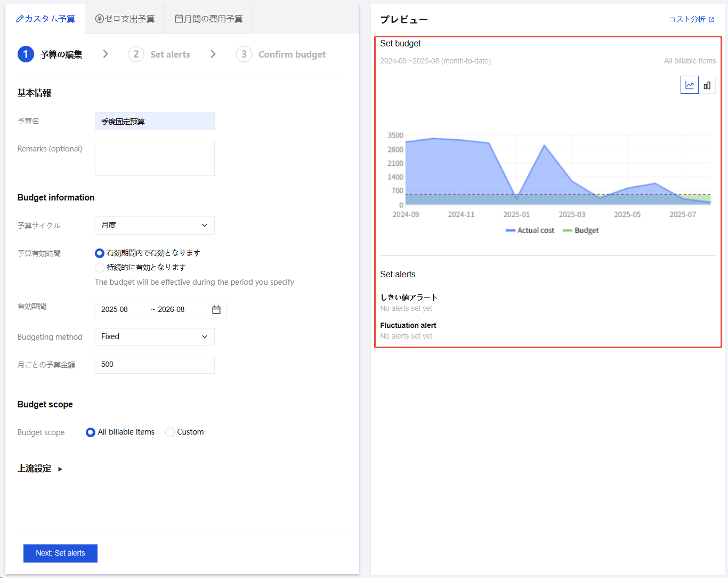Select 持続的に有効となります radio option

pos(100,268)
